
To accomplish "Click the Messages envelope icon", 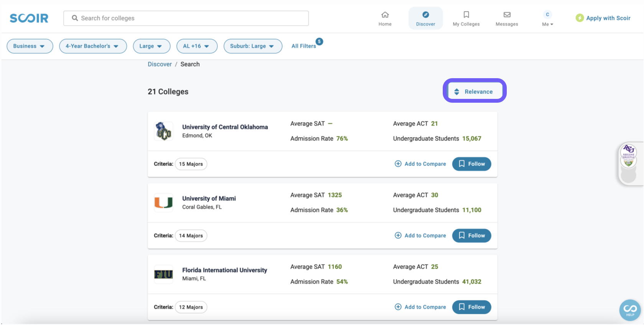I will click(x=507, y=15).
